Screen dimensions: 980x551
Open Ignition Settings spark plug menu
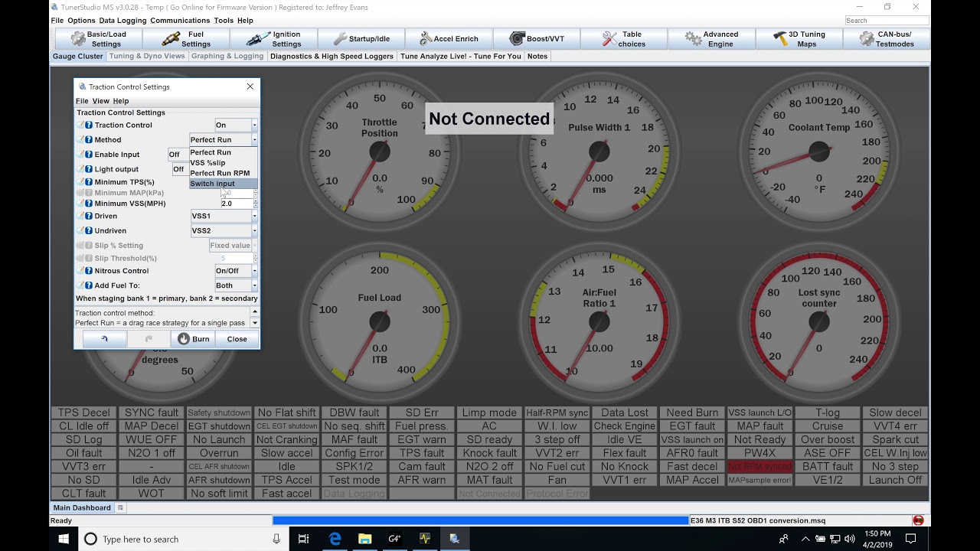(x=273, y=39)
